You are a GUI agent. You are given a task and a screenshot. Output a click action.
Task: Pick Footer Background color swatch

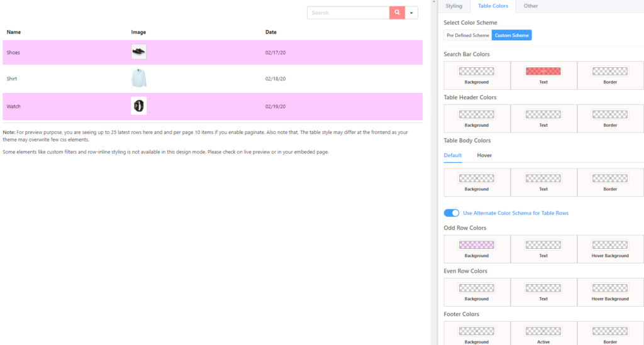[477, 331]
